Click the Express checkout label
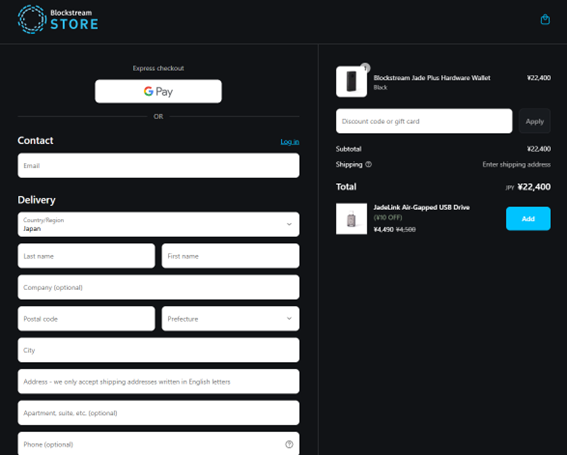Viewport: 567px width, 455px height. [x=158, y=68]
